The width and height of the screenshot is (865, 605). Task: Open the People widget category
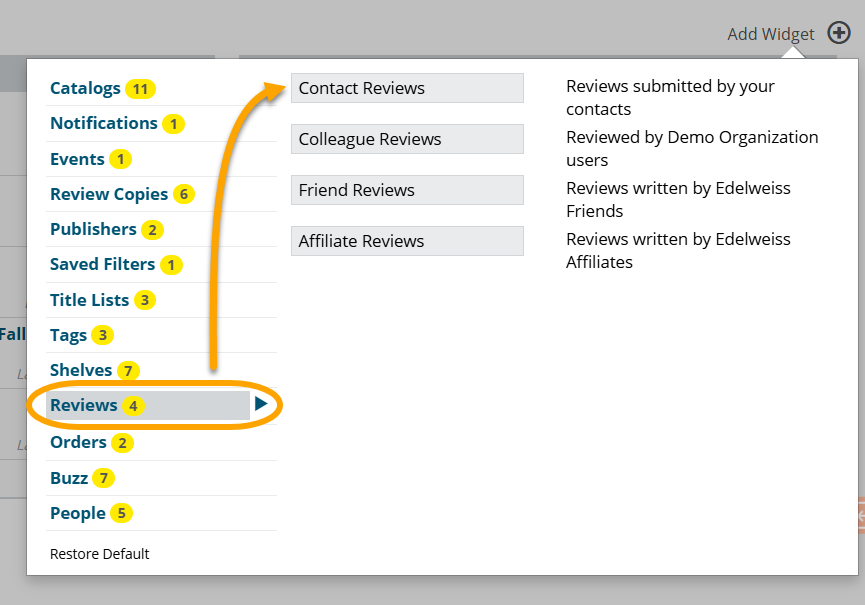coord(78,513)
